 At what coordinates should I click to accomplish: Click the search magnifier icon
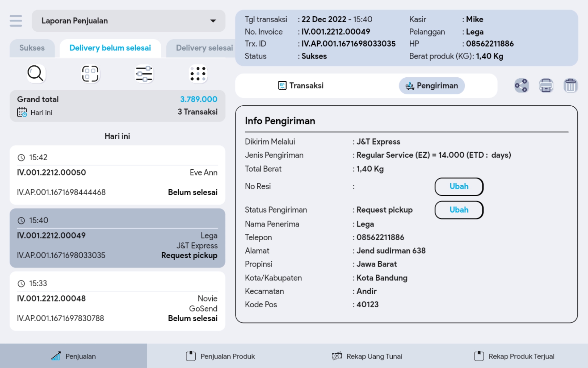click(36, 74)
